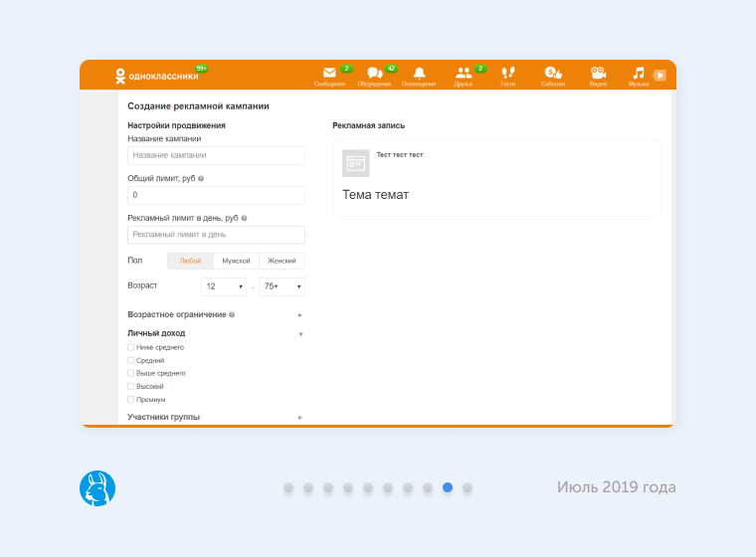The width and height of the screenshot is (756, 557).
Task: Click the Название кампании input field
Action: point(216,156)
